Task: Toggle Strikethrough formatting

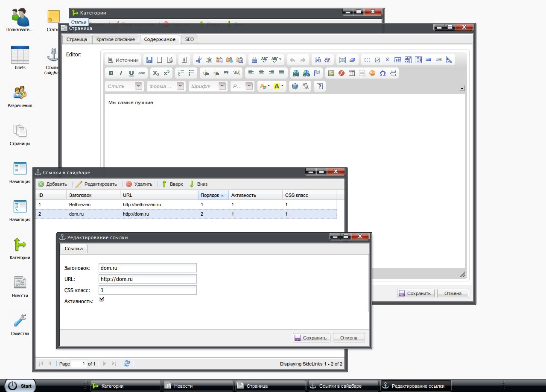Action: (x=142, y=73)
